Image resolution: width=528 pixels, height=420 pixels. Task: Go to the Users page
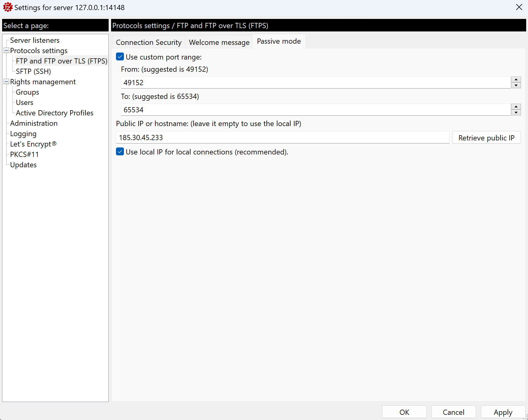pyautogui.click(x=24, y=103)
